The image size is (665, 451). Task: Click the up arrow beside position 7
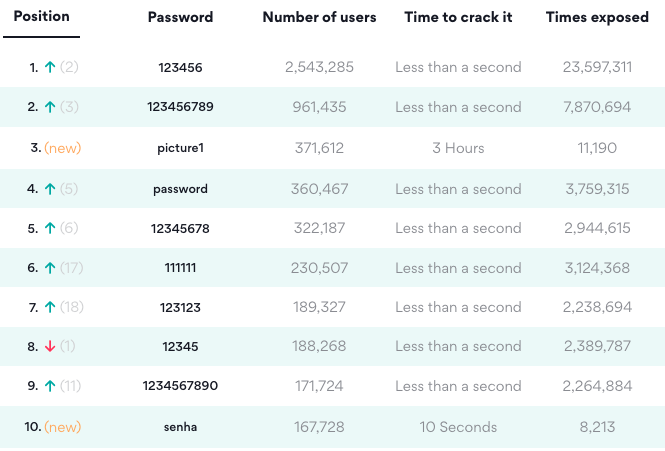(x=50, y=307)
